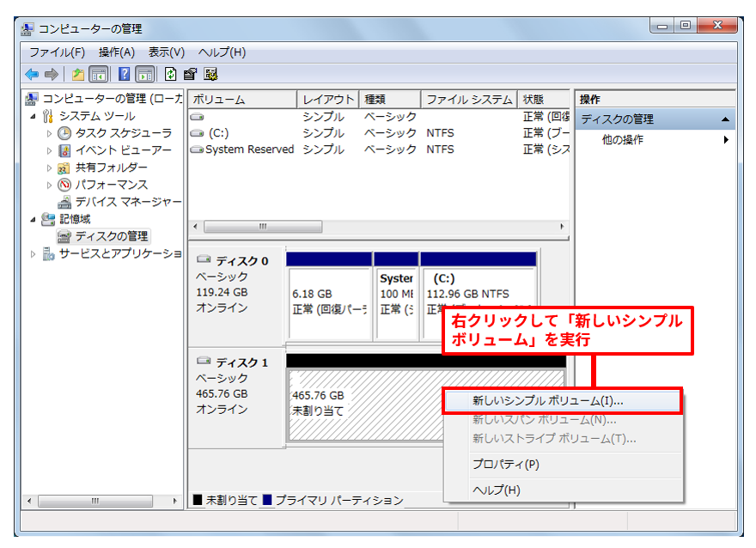Expand the タスク スケジューラ node

point(49,133)
